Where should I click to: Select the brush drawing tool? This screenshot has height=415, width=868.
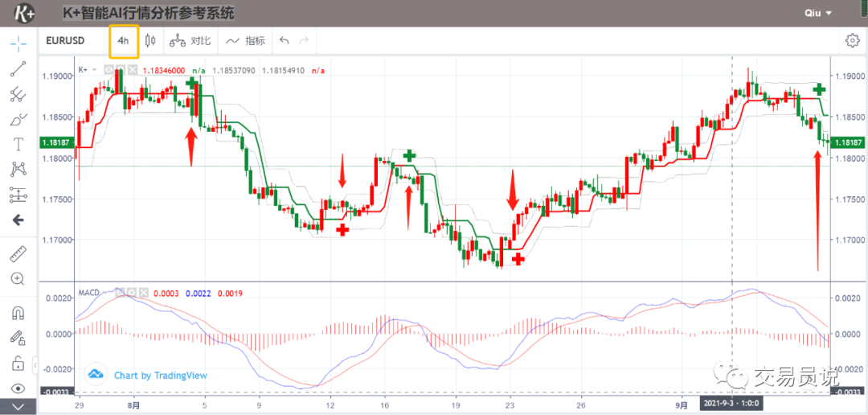[x=18, y=119]
